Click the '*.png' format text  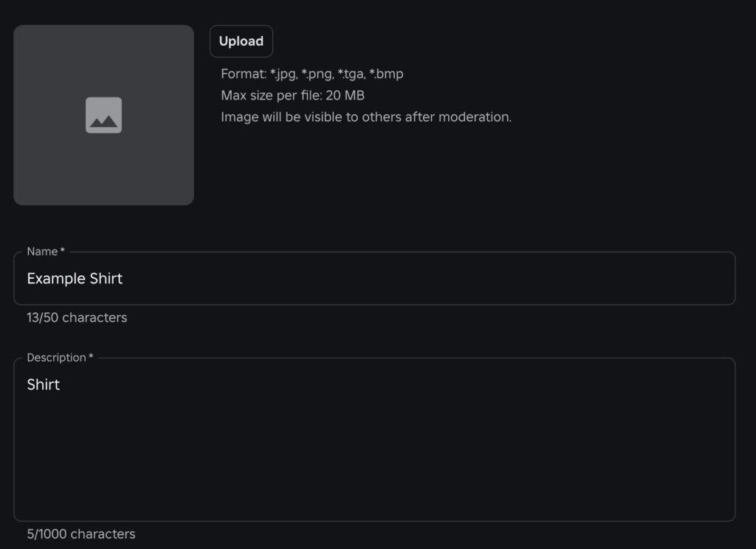point(317,75)
